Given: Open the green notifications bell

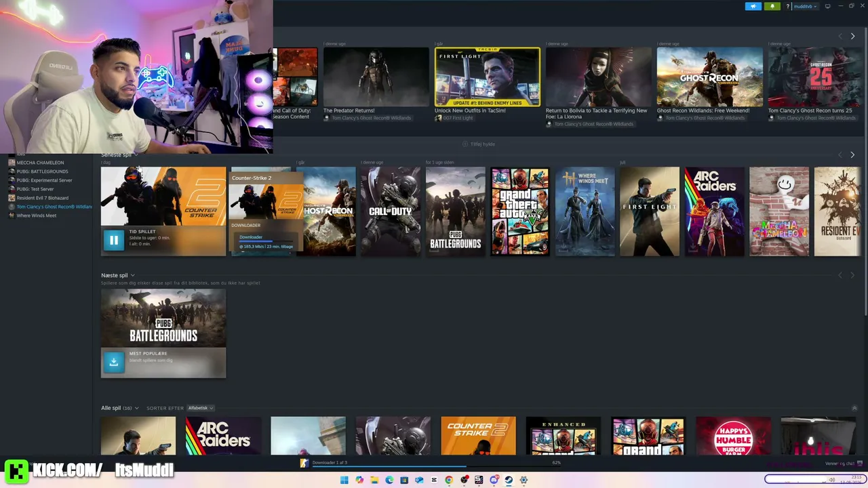Looking at the screenshot, I should tap(772, 6).
